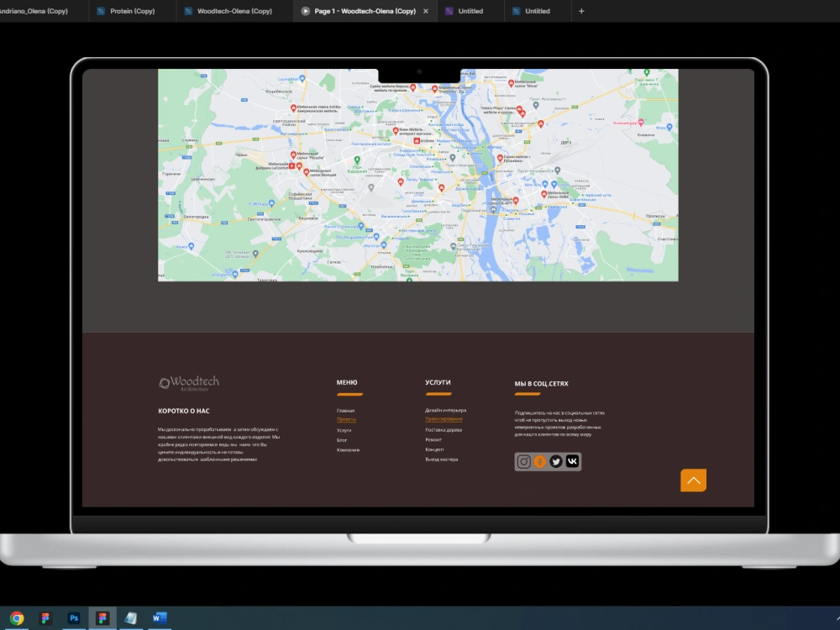The image size is (840, 630).
Task: Click the orange scroll-to-top arrow button
Action: pos(693,480)
